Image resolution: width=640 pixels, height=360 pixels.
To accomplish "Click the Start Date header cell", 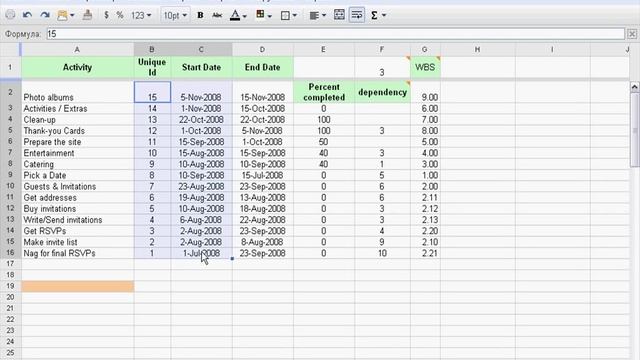I will tap(201, 67).
